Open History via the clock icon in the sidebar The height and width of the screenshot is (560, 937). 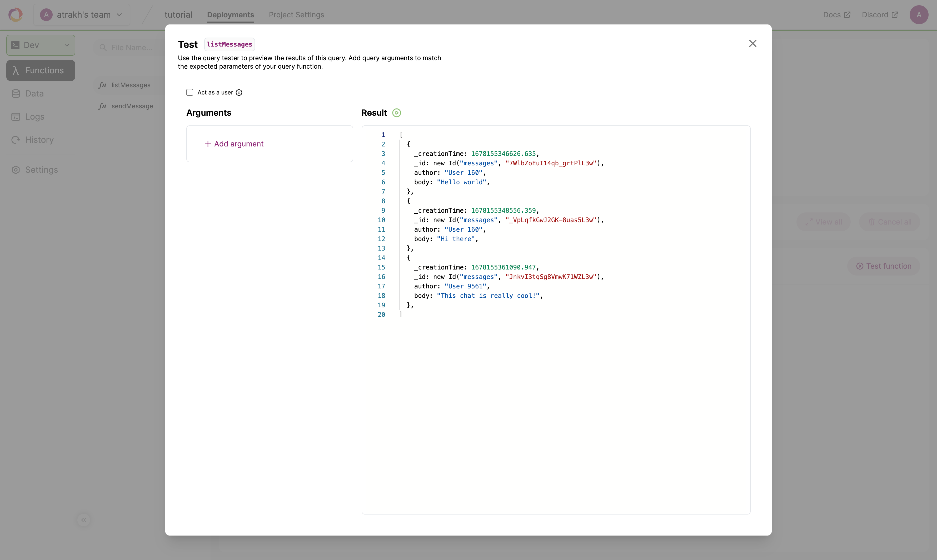(x=16, y=140)
